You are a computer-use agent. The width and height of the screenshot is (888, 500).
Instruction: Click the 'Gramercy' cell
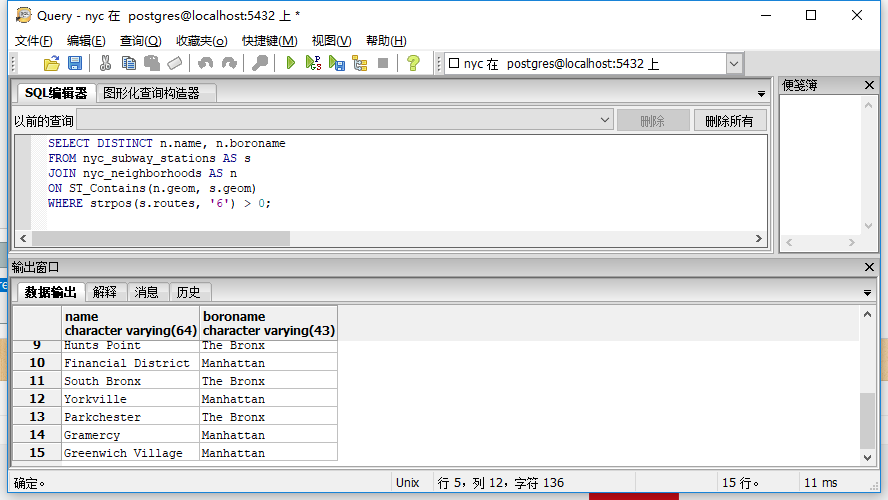click(x=130, y=435)
